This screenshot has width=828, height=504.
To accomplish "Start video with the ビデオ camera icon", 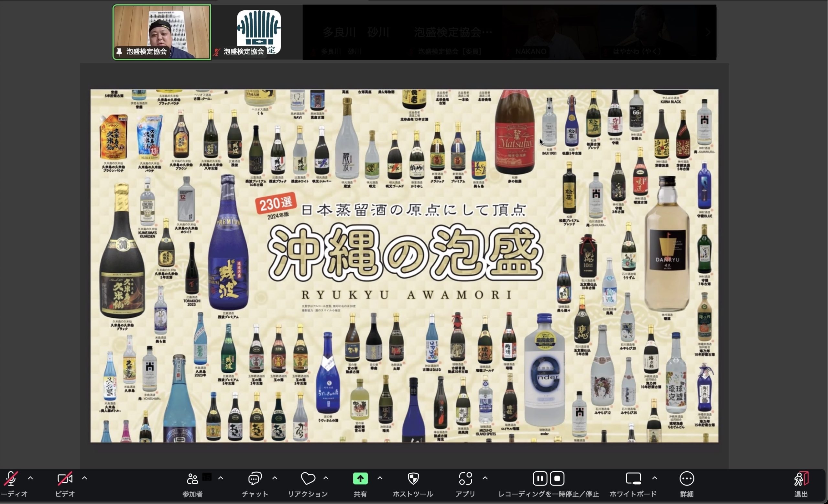I will pos(65,479).
